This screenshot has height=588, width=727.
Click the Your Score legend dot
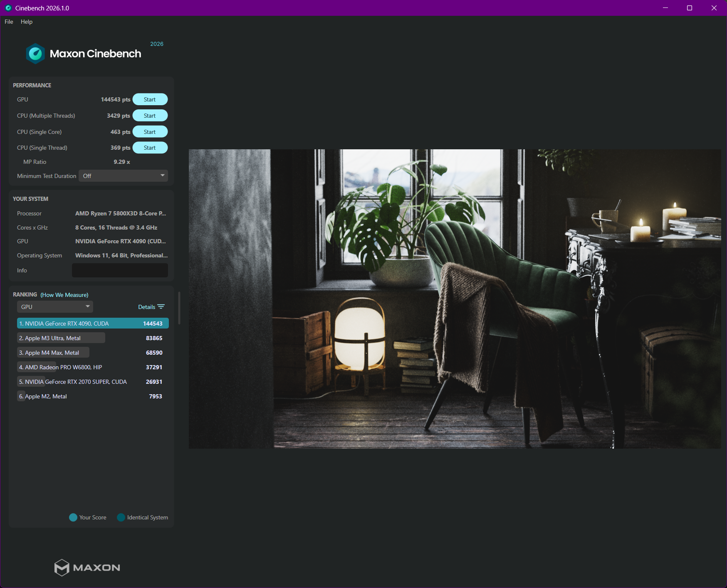73,517
